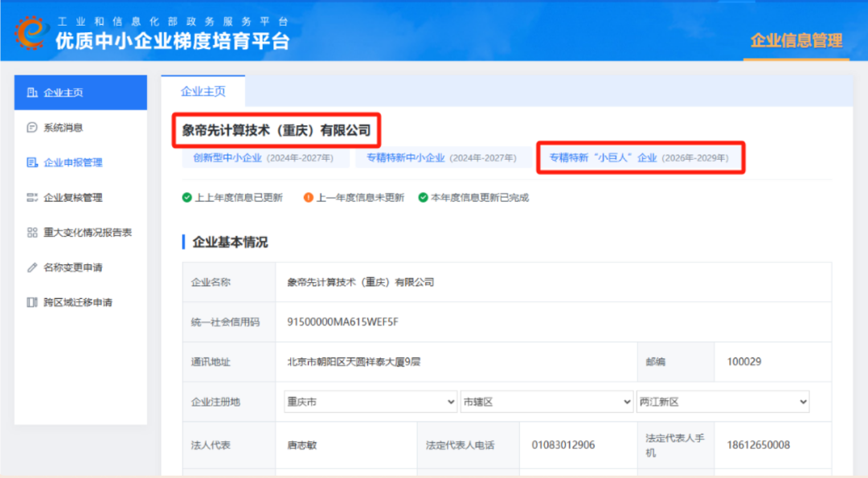Click the 跨区域迁移申请 sidebar icon
This screenshot has height=478, width=868.
(x=32, y=302)
